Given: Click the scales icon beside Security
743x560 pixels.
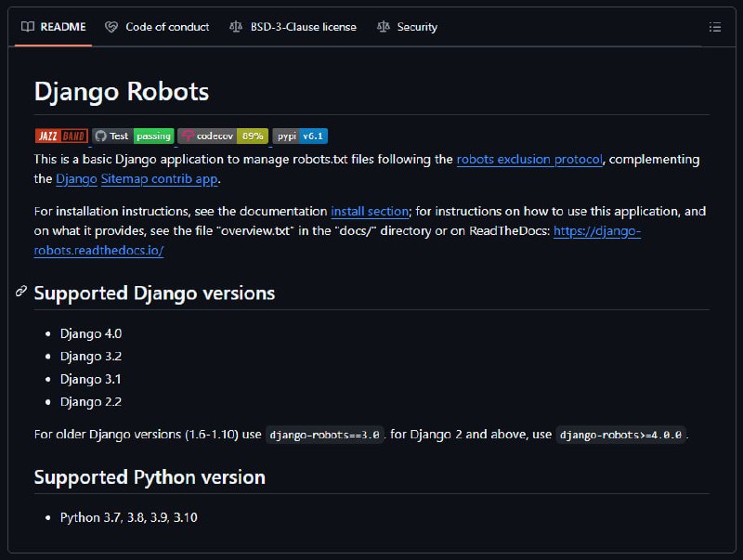Looking at the screenshot, I should 384,27.
